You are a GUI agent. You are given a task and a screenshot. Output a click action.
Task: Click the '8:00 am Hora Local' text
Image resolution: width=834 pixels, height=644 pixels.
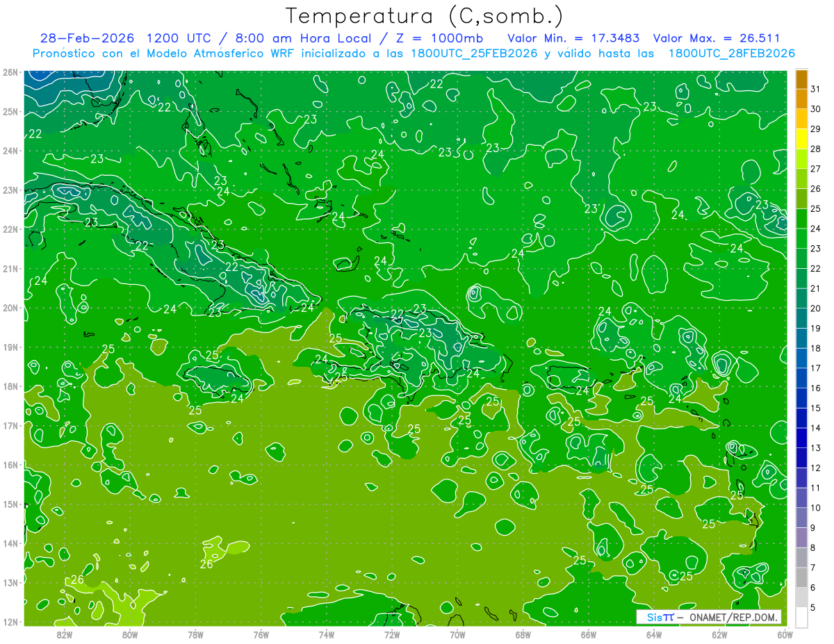pyautogui.click(x=303, y=38)
